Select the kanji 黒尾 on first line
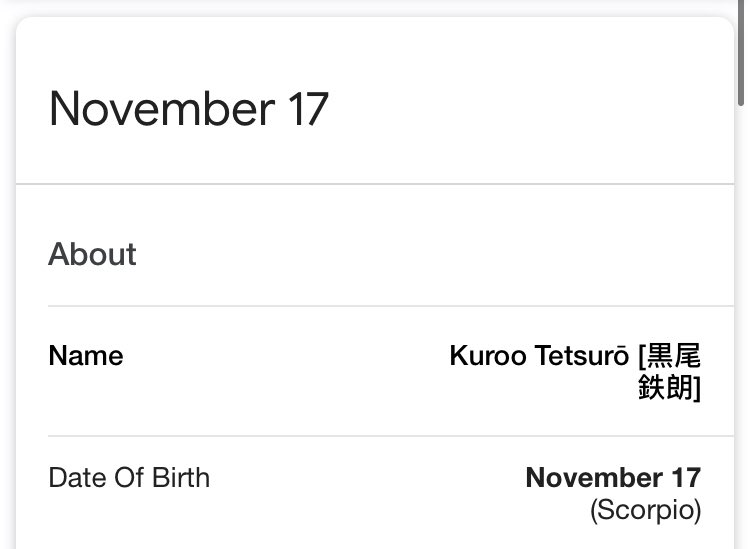The image size is (750, 549). [673, 356]
